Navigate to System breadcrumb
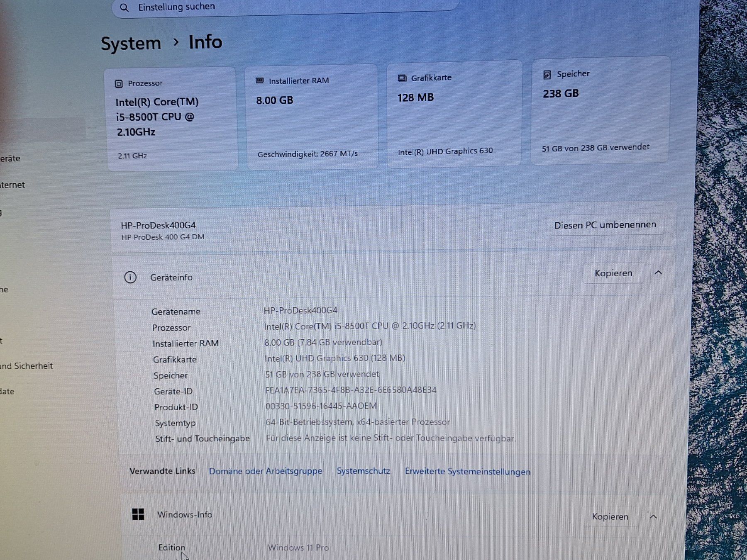 pyautogui.click(x=131, y=44)
